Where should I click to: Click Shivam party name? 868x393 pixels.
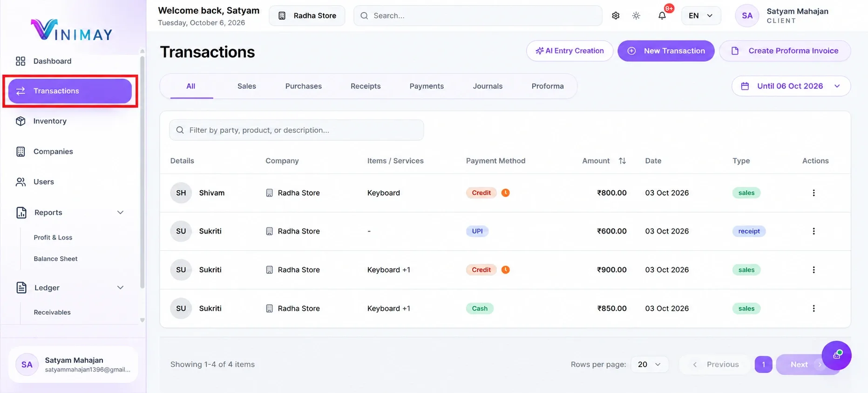click(212, 193)
